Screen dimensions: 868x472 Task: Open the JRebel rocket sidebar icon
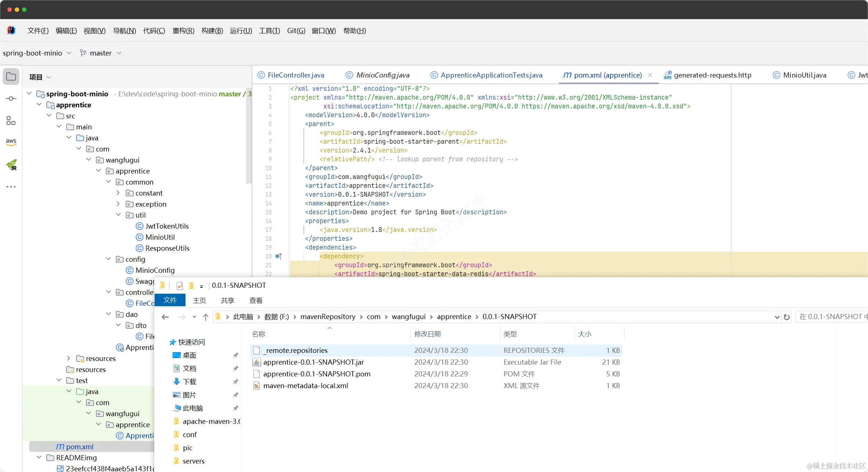coord(11,165)
